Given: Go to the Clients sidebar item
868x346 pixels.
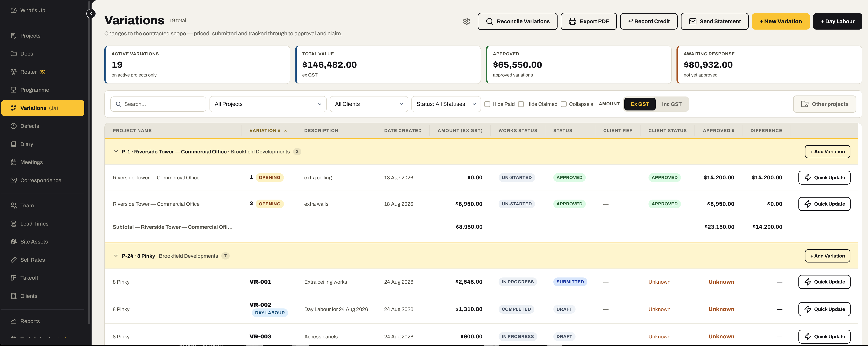Looking at the screenshot, I should pyautogui.click(x=43, y=296).
